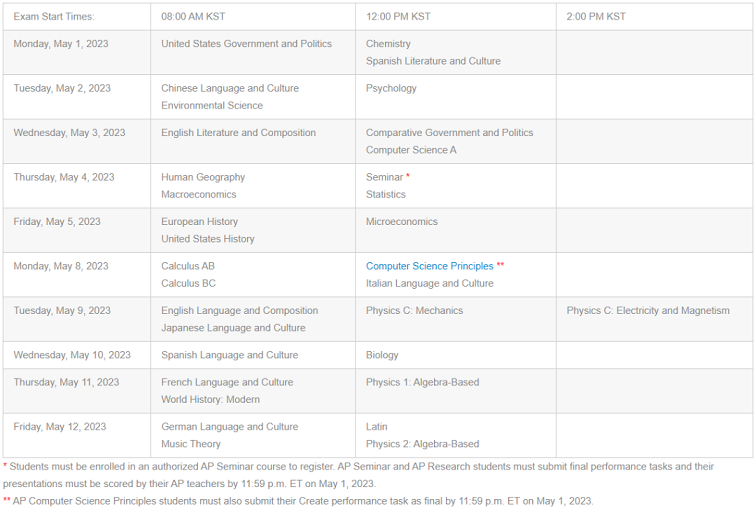
Task: Click the 2:00 PM KST column header
Action: tap(654, 17)
